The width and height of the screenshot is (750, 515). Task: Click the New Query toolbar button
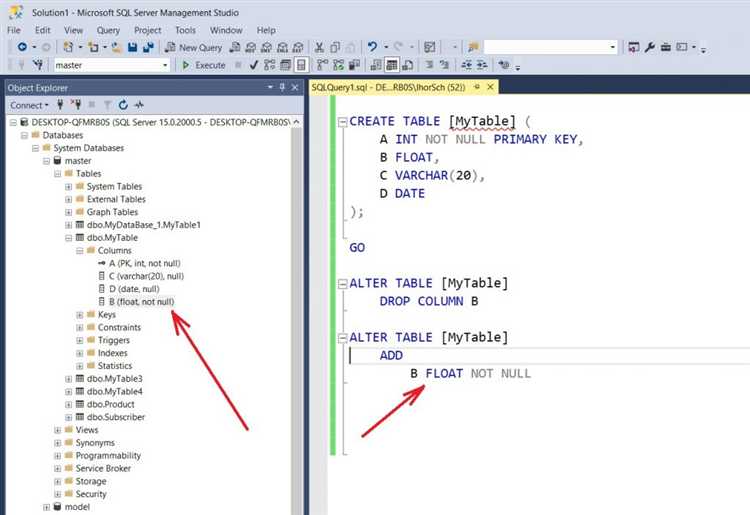(194, 47)
